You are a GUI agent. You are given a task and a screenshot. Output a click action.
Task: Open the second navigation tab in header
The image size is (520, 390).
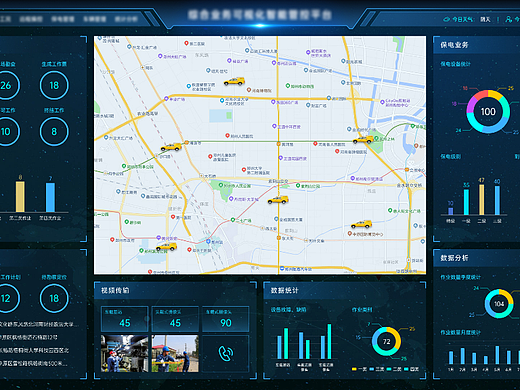click(31, 19)
